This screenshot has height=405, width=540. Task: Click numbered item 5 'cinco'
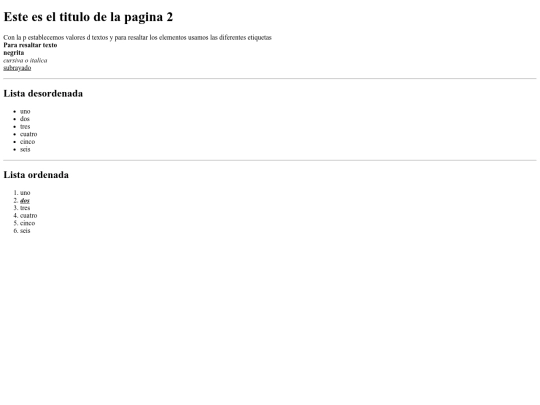click(x=28, y=223)
